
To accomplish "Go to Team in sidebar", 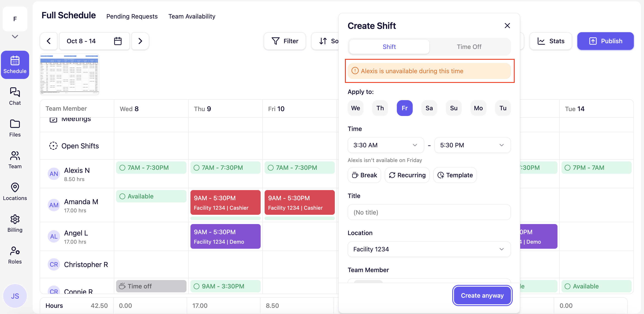I will pyautogui.click(x=15, y=160).
